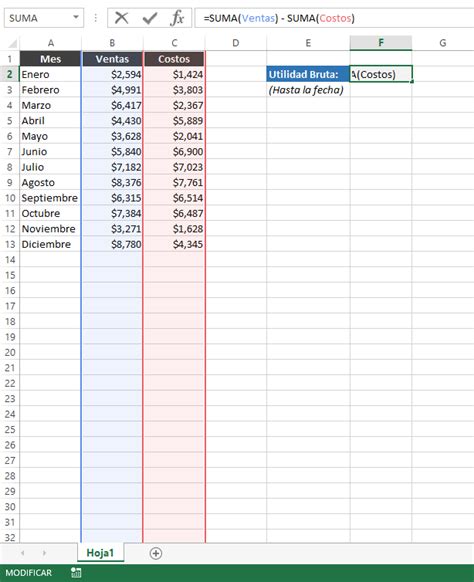This screenshot has width=474, height=582.
Task: Add a new sheet with plus icon
Action: pos(156,553)
